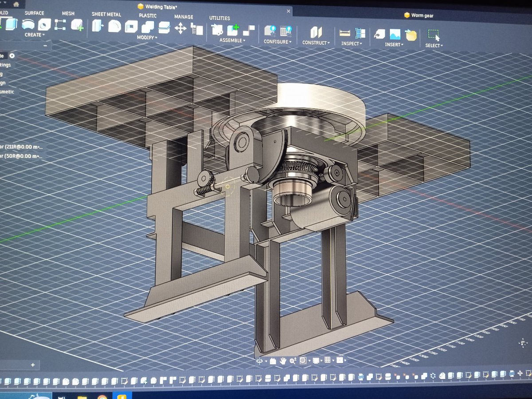Screen dimensions: 532x399
Task: Select the Measure tool in Inspect
Action: click(344, 33)
